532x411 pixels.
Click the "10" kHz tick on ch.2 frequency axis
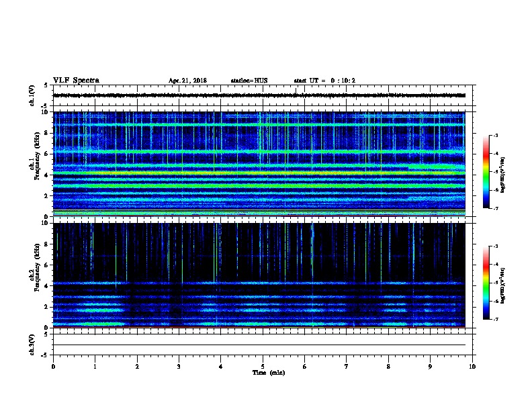45,223
